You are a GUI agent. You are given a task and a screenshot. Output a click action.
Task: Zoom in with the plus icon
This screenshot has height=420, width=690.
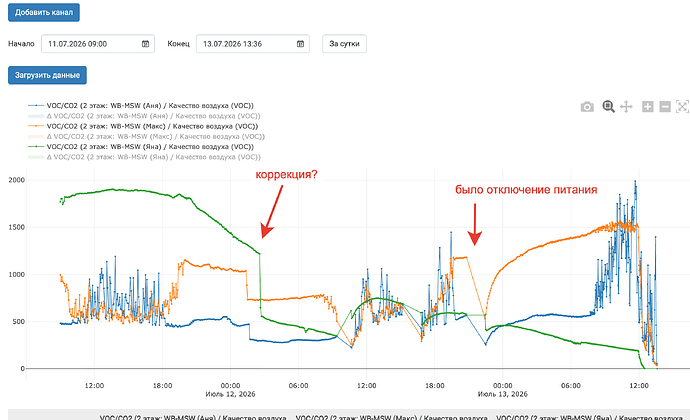pos(647,107)
